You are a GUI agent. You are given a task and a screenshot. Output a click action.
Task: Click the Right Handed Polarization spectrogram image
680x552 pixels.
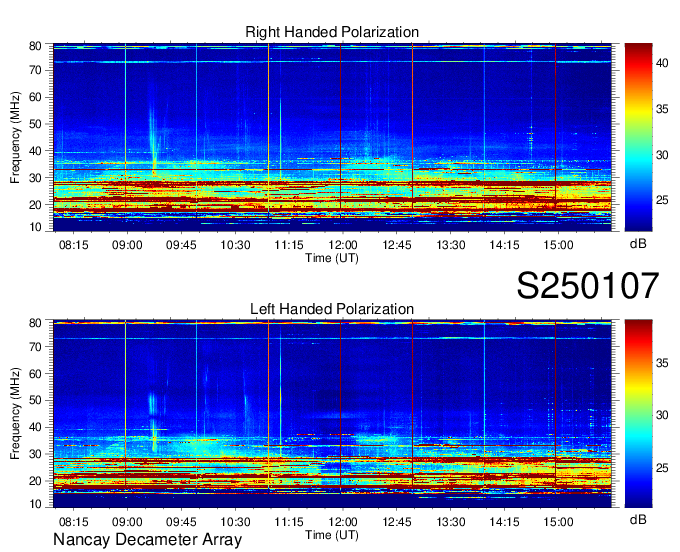[x=332, y=137]
